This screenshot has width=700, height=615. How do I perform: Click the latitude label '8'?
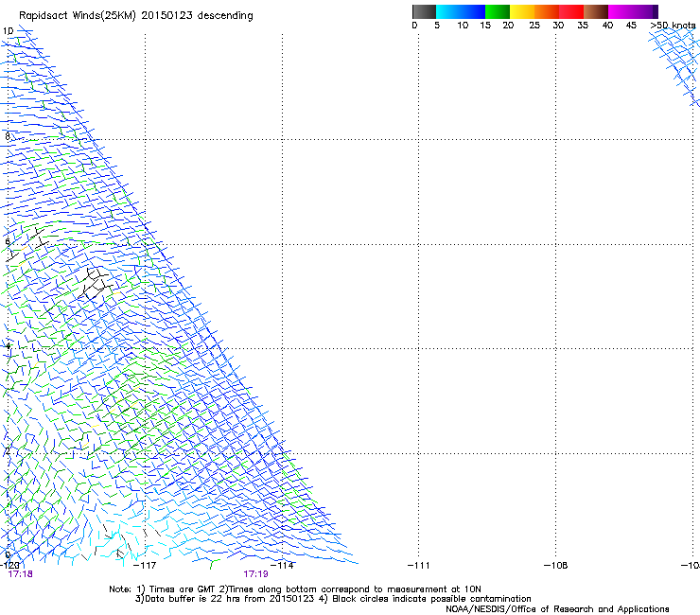[x=8, y=136]
